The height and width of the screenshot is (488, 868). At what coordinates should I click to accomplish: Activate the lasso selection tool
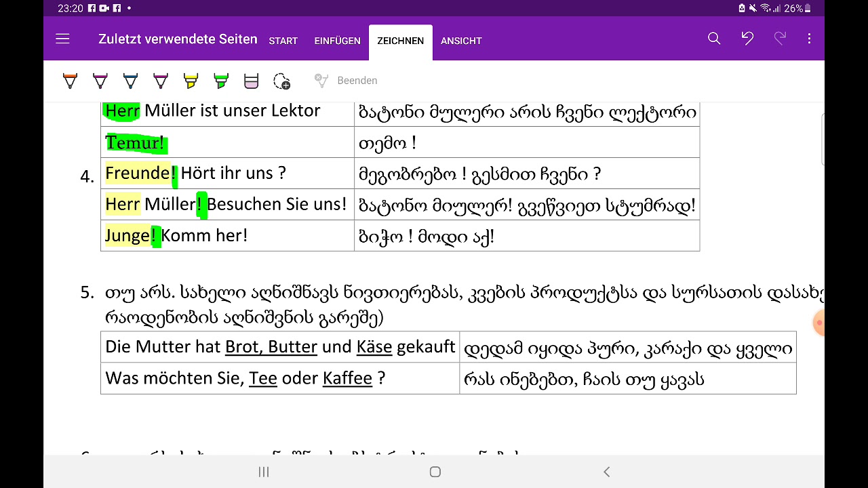point(281,81)
